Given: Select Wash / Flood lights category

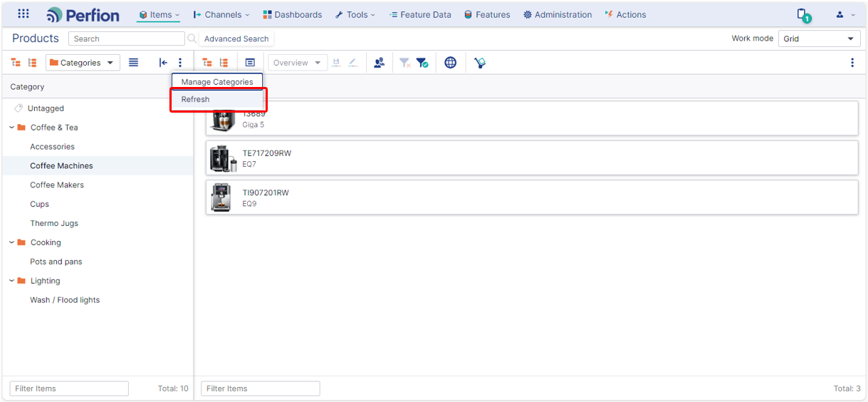Looking at the screenshot, I should [65, 301].
